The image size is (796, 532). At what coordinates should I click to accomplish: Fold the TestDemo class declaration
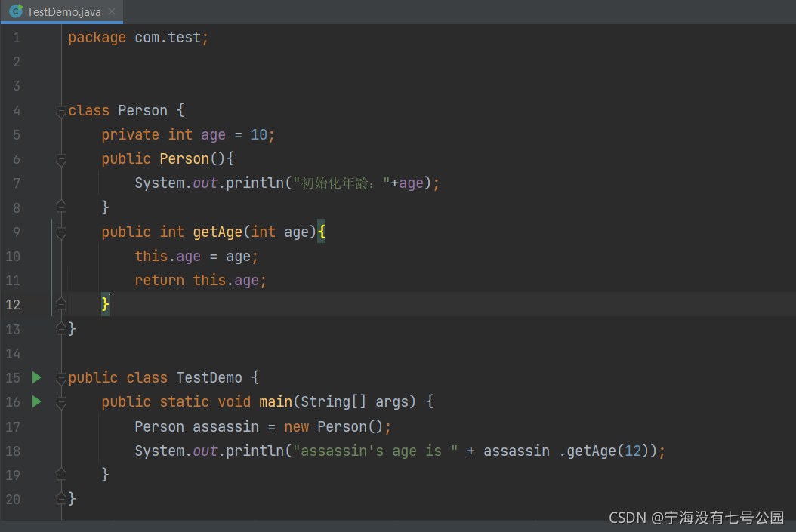(61, 378)
